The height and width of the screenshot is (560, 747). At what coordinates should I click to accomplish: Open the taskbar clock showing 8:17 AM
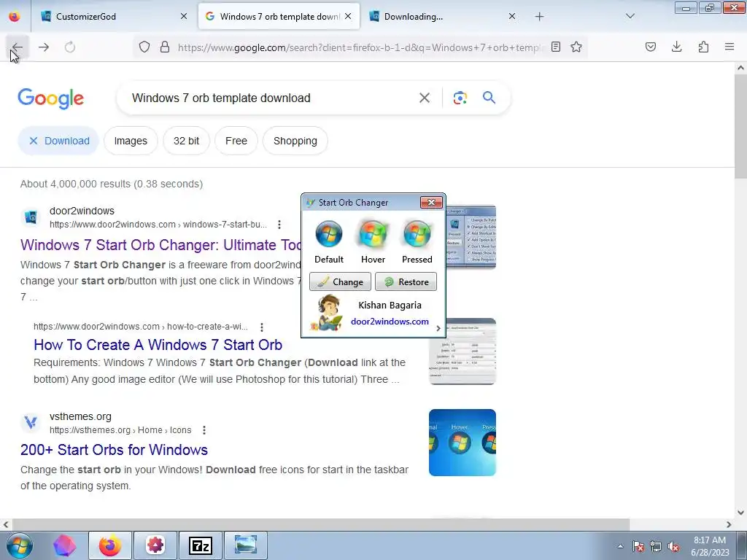[x=710, y=546]
